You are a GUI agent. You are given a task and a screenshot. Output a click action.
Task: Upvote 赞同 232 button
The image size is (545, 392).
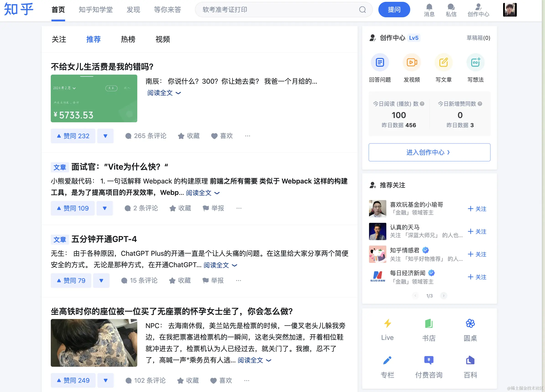point(73,136)
